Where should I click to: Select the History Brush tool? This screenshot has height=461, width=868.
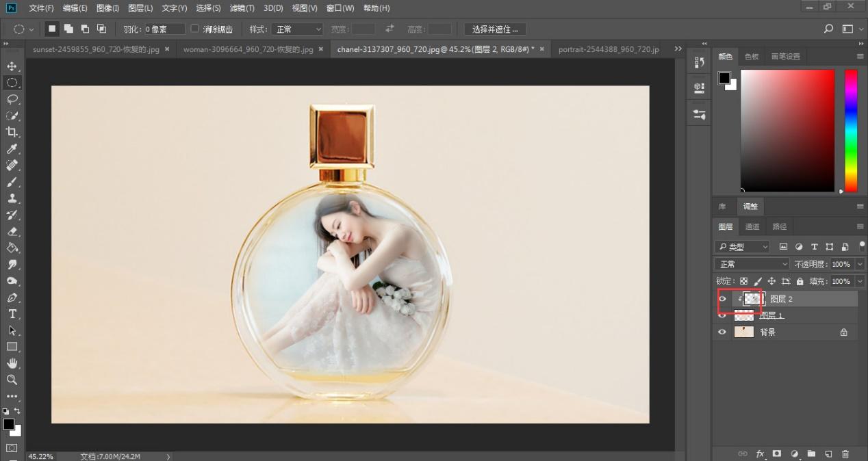[x=12, y=215]
